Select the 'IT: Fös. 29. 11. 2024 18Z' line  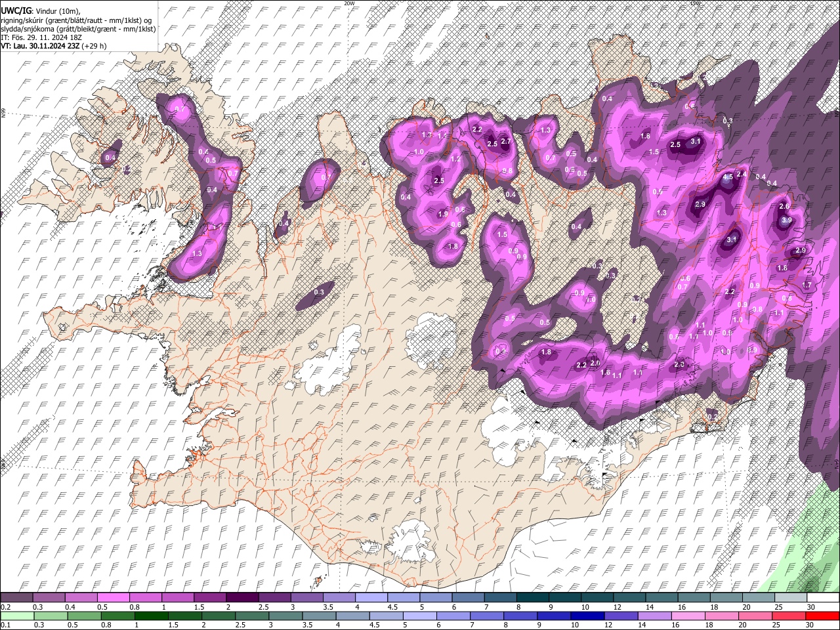coord(41,37)
